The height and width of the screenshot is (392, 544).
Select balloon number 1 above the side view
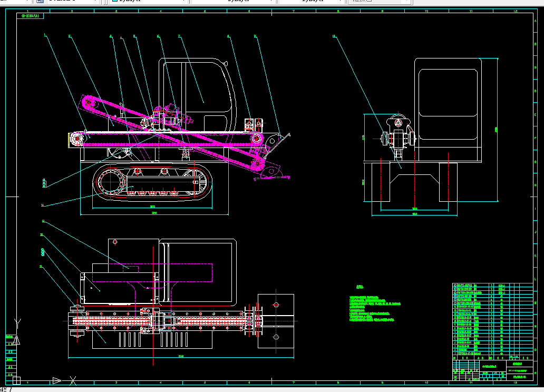pos(45,34)
